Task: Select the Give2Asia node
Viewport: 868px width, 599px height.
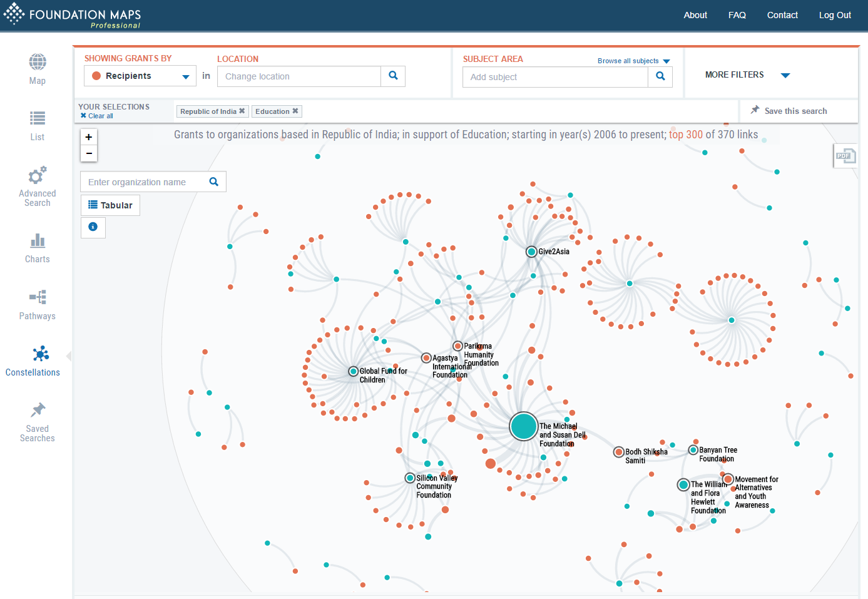Action: (531, 252)
